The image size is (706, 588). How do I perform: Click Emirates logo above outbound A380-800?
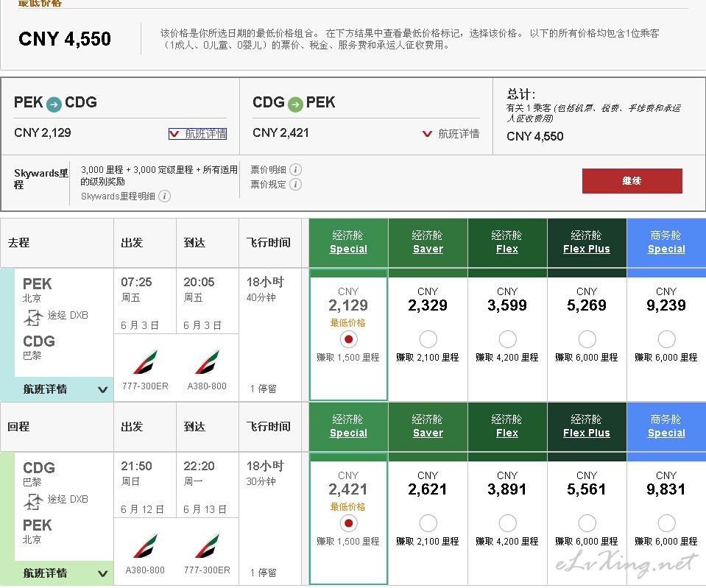(207, 362)
